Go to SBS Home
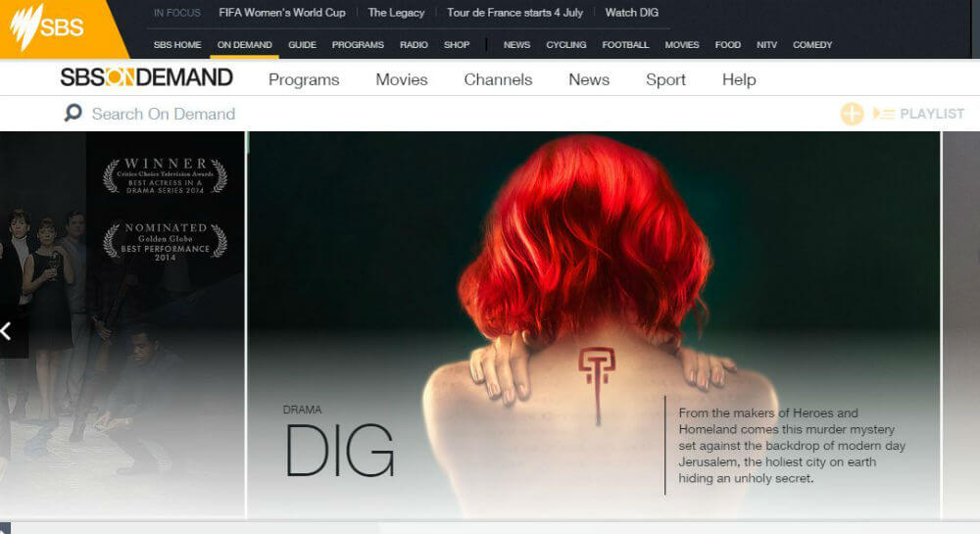Image resolution: width=980 pixels, height=534 pixels. (177, 45)
